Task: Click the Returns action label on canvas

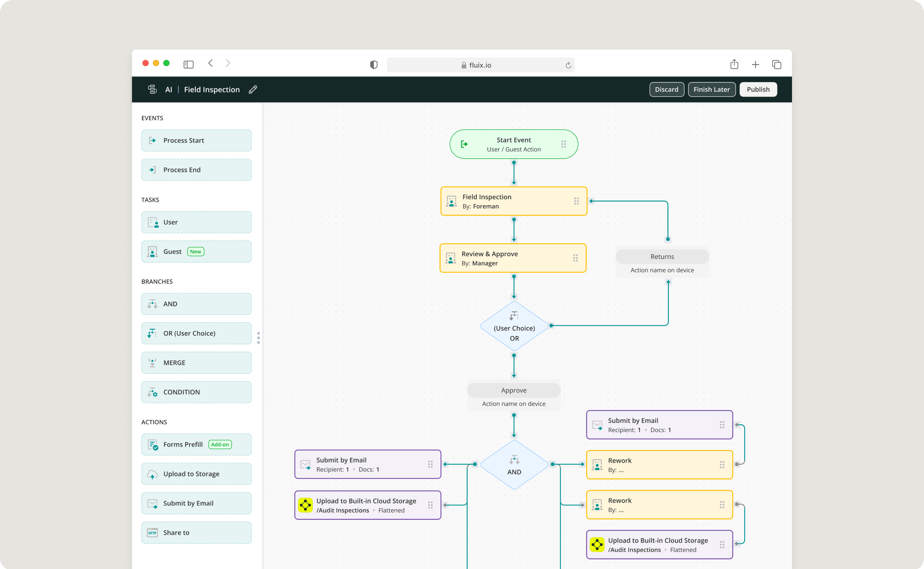Action: pos(662,257)
